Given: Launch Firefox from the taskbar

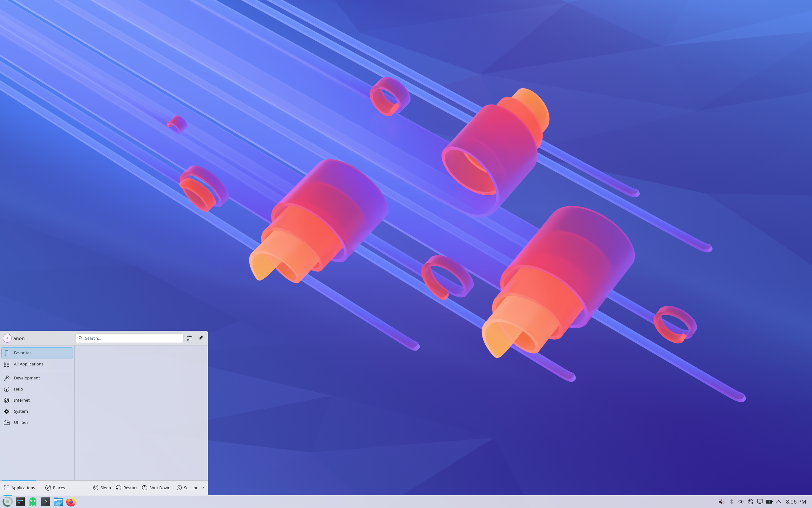Looking at the screenshot, I should coord(71,502).
